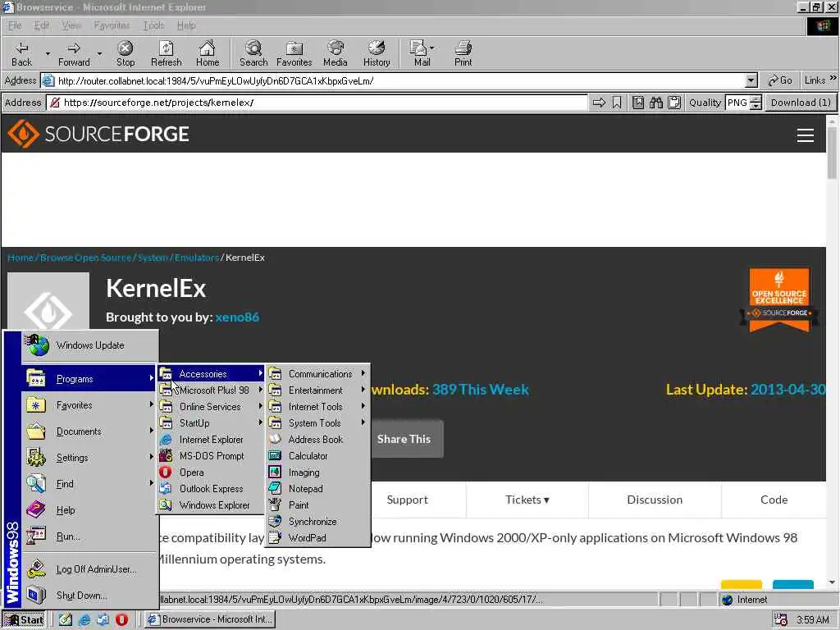
Task: Click the binoculars find icon
Action: (656, 103)
